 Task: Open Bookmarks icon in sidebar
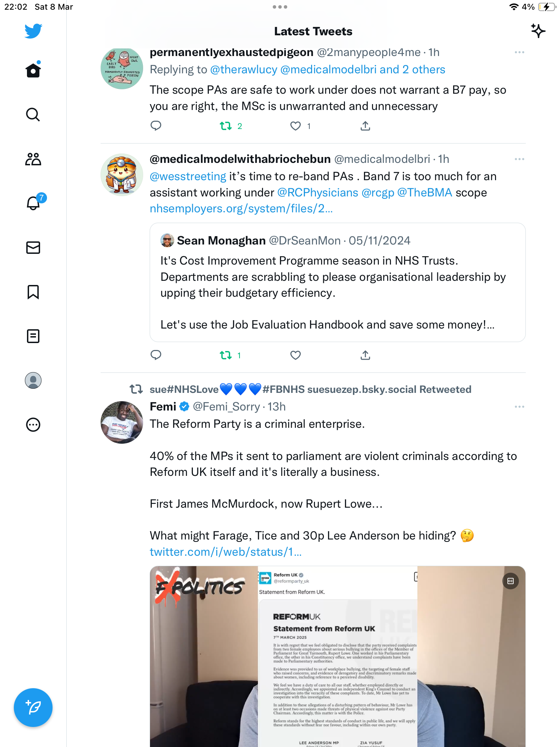coord(33,292)
